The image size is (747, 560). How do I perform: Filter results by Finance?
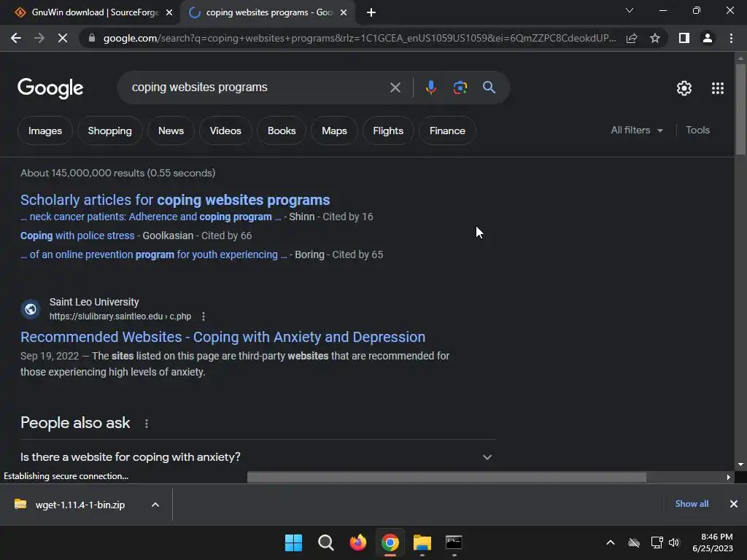[x=447, y=131]
